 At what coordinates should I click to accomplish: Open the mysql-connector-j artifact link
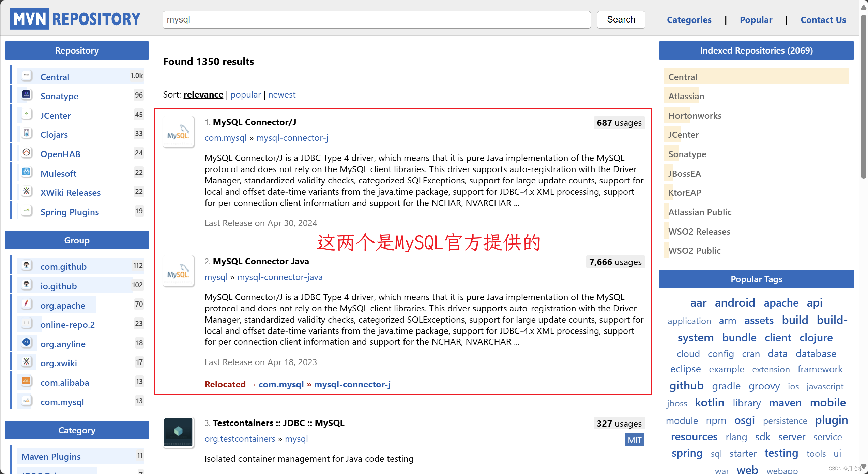(x=292, y=138)
